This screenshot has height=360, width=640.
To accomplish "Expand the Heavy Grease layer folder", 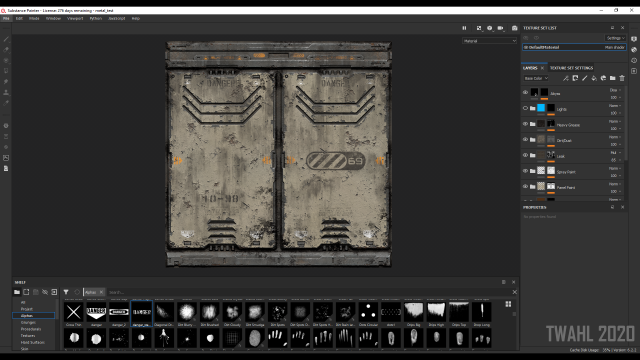I will [x=533, y=124].
